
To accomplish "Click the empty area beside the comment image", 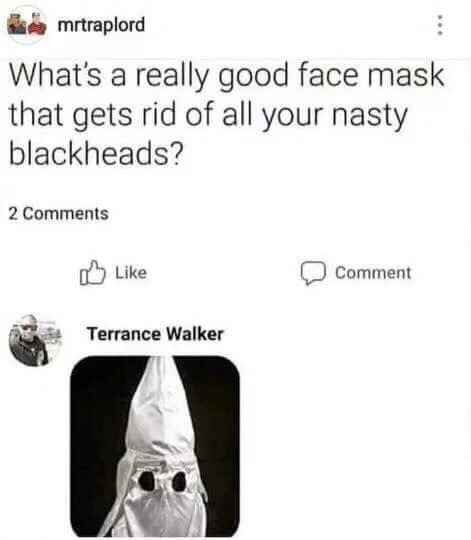I will coord(355,446).
